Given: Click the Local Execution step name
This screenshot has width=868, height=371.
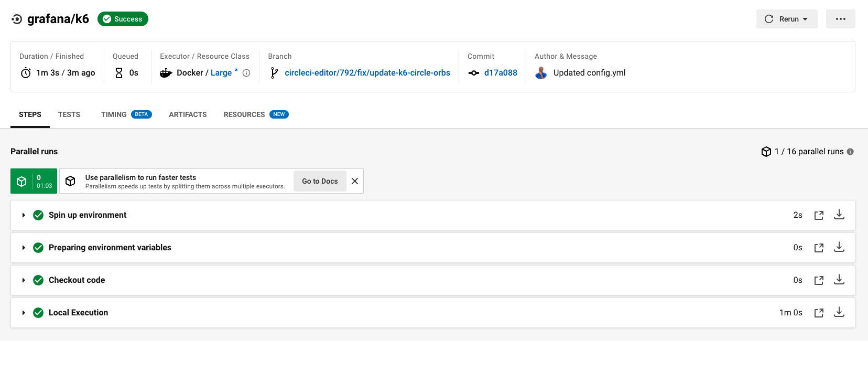Looking at the screenshot, I should point(79,313).
